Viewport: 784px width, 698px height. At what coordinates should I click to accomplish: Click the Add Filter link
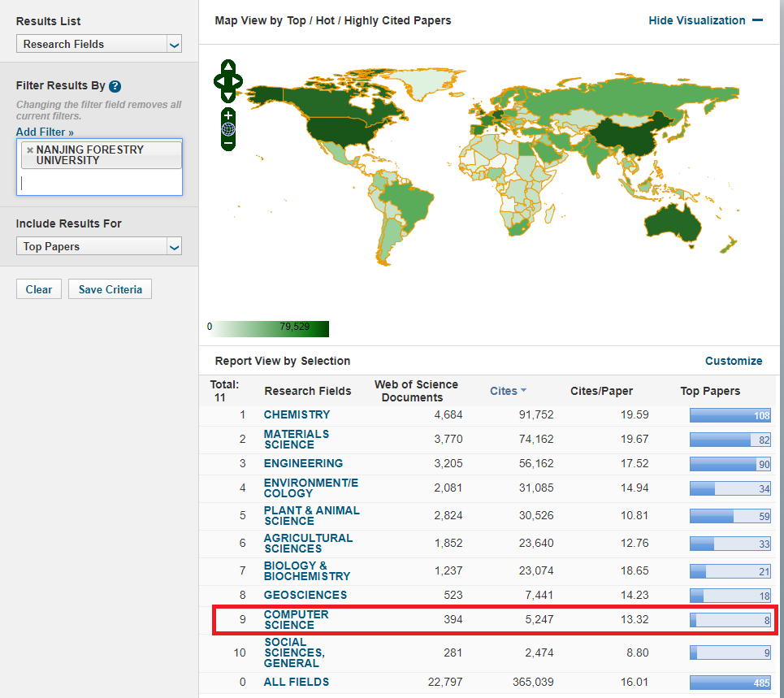point(45,132)
